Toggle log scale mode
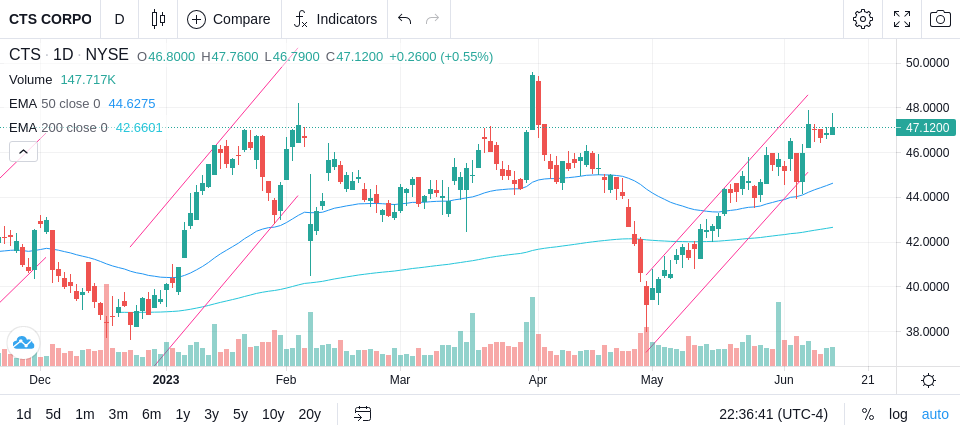 [x=898, y=415]
